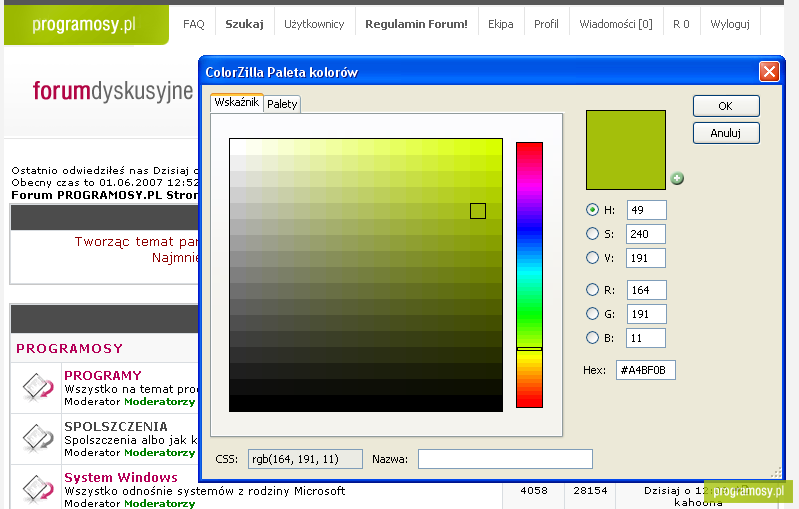Open the System Windows forum link
Viewport: 799px width, 509px height.
pos(121,477)
